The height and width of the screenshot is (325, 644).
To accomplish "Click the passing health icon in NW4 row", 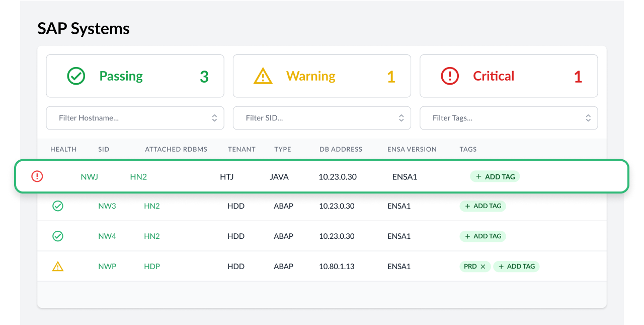I will 58,236.
